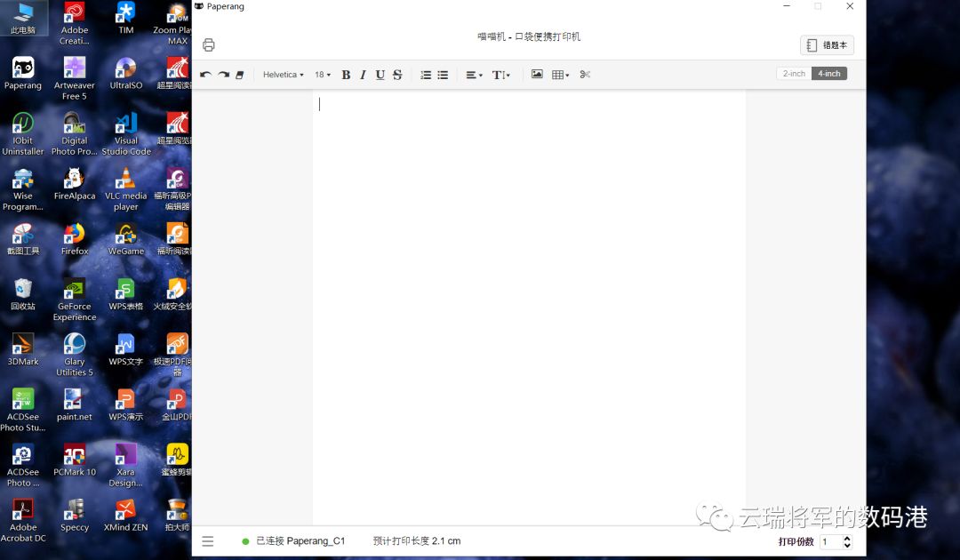Switch paper width to 2-inch
The width and height of the screenshot is (960, 560).
794,74
